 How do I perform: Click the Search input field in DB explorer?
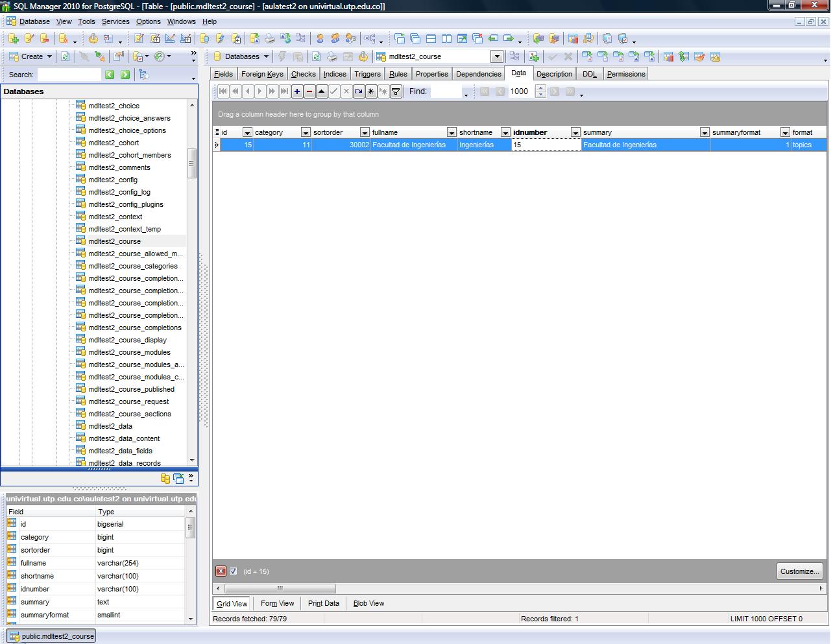click(69, 75)
